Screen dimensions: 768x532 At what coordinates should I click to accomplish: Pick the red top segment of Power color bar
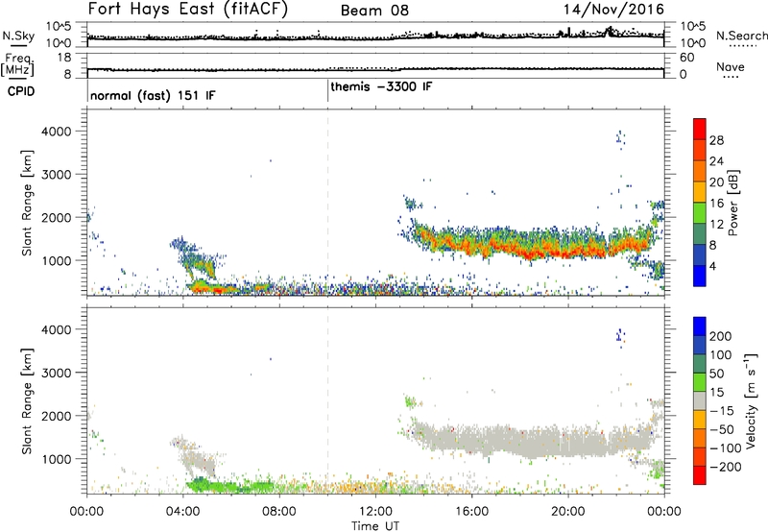(700, 129)
